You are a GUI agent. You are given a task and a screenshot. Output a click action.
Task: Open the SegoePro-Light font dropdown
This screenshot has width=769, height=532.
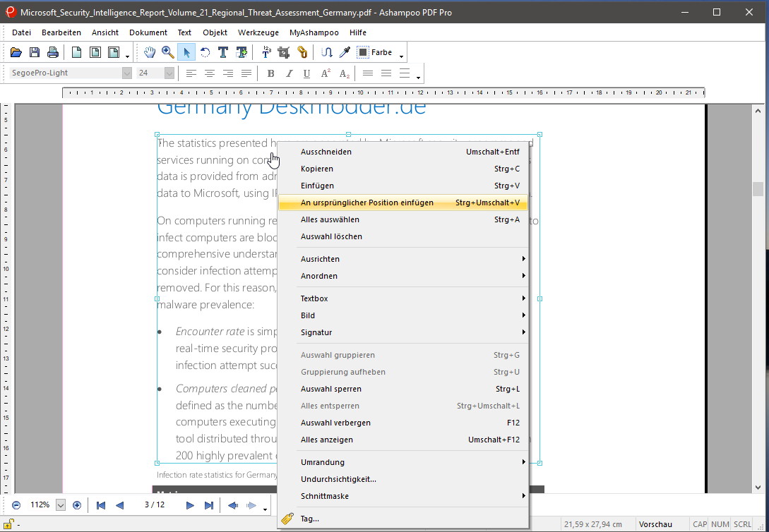[x=127, y=73]
